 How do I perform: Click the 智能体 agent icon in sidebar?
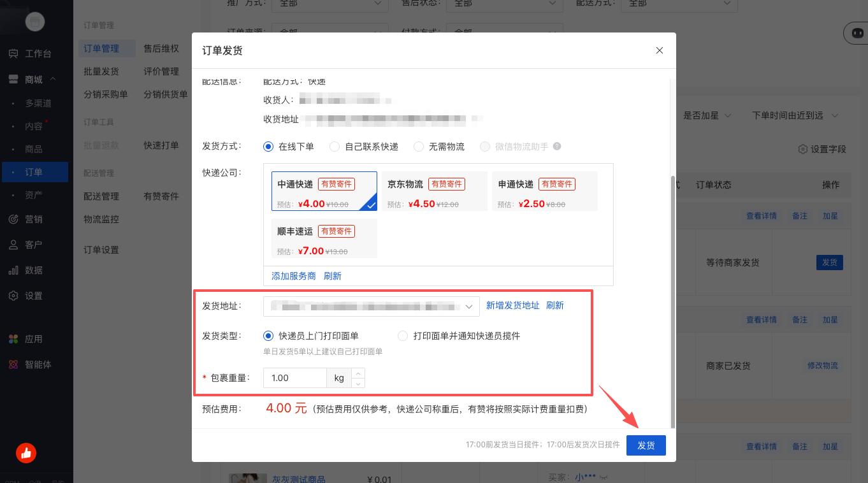[x=13, y=365]
